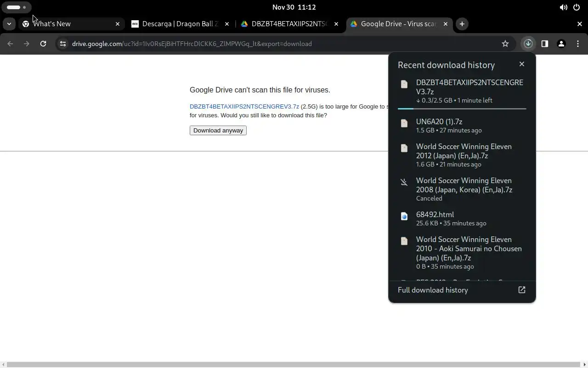The image size is (588, 368).
Task: Close the Recent download history popup
Action: tap(522, 64)
